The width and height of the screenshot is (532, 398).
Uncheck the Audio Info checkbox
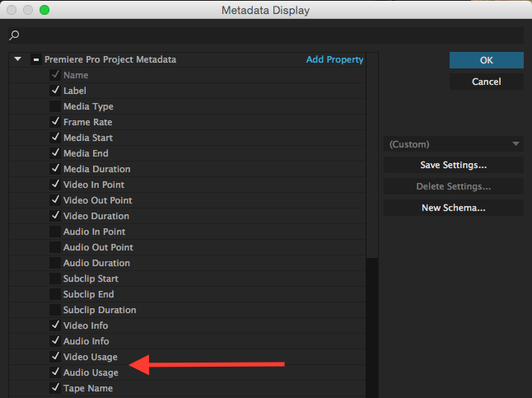(x=55, y=340)
